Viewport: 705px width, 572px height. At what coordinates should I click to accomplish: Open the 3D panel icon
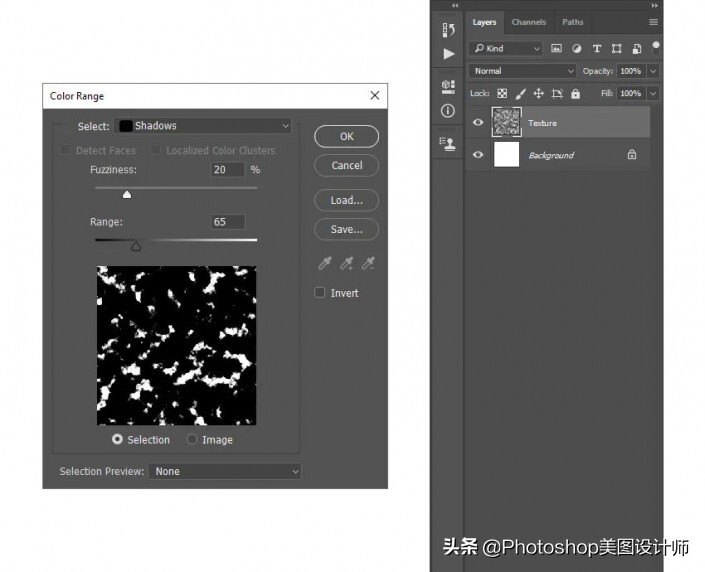[448, 86]
